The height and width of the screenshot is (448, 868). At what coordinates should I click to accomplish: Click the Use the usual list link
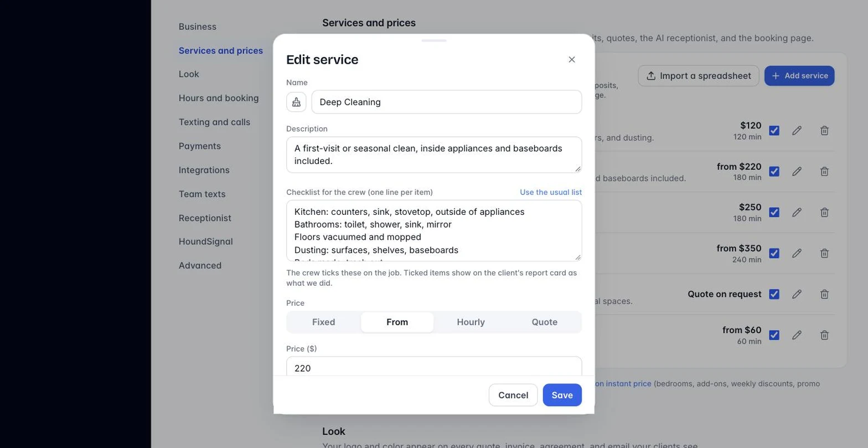tap(551, 192)
